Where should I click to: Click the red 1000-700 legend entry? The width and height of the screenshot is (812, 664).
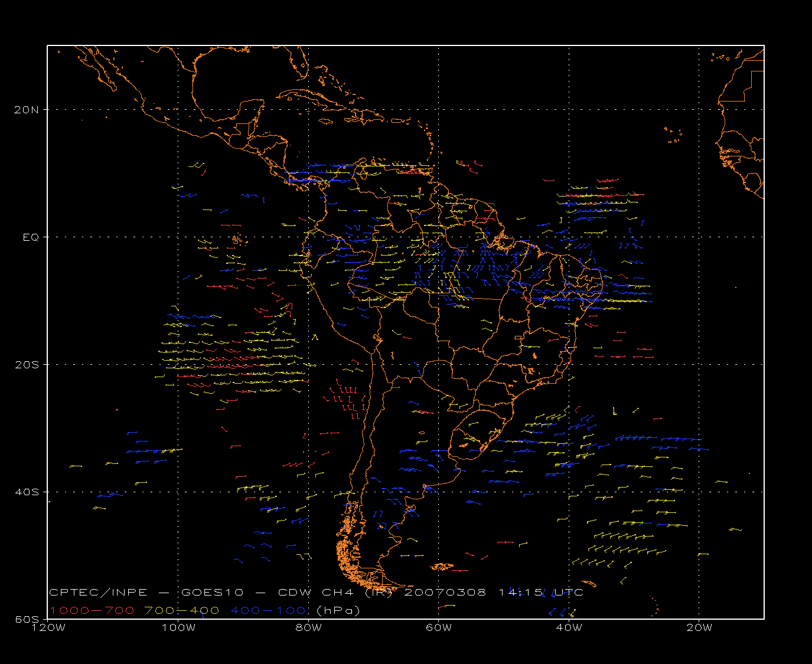[92, 610]
